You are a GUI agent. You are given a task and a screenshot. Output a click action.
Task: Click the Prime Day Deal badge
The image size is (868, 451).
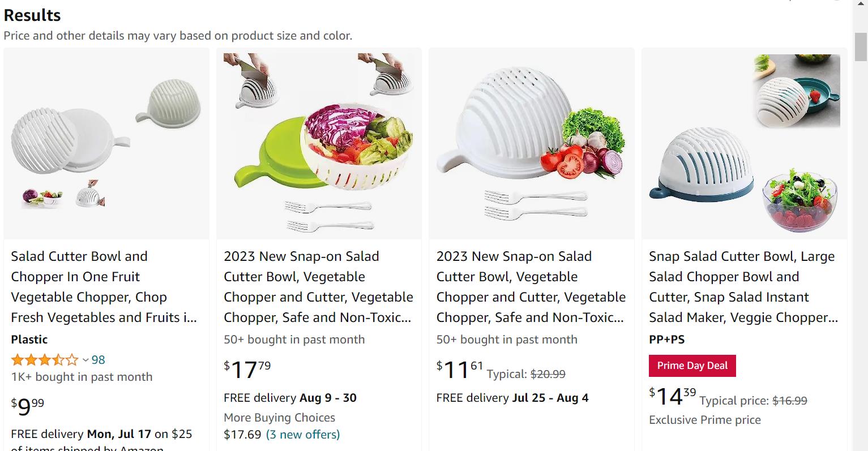pyautogui.click(x=692, y=366)
